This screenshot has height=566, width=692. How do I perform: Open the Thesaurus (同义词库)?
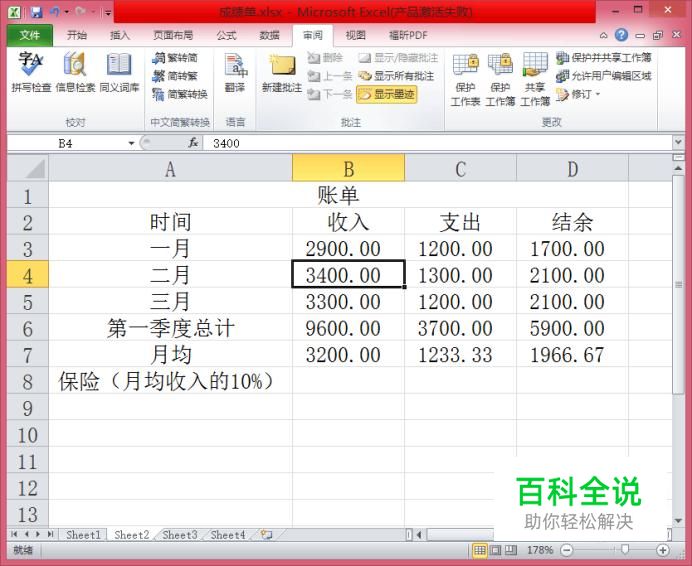[x=119, y=72]
